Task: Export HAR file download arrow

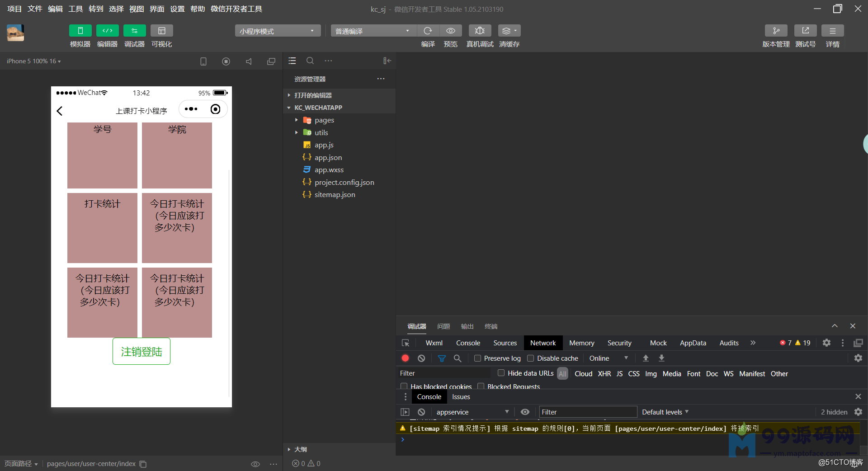Action: coord(661,358)
